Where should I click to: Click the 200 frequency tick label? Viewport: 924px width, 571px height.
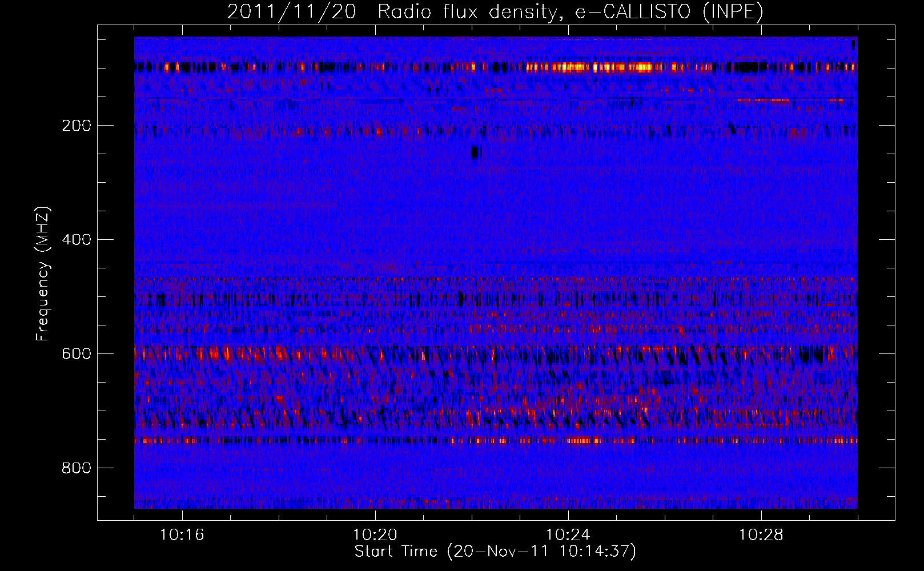tap(77, 126)
